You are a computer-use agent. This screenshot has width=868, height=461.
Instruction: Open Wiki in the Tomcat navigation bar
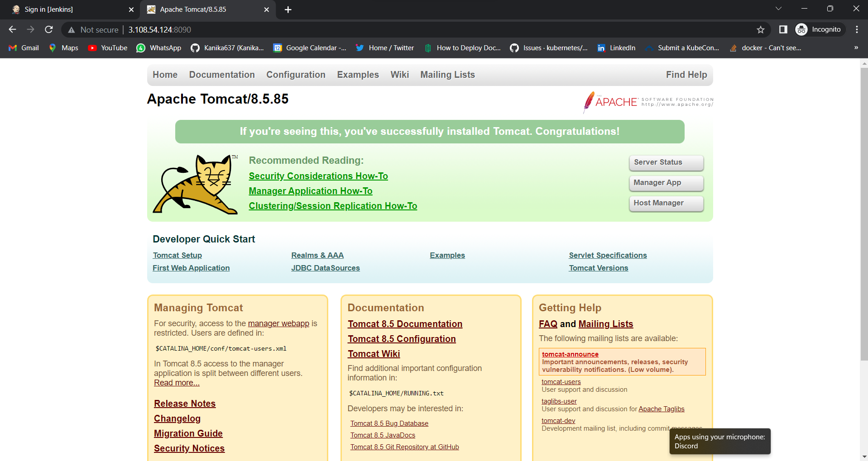tap(399, 75)
